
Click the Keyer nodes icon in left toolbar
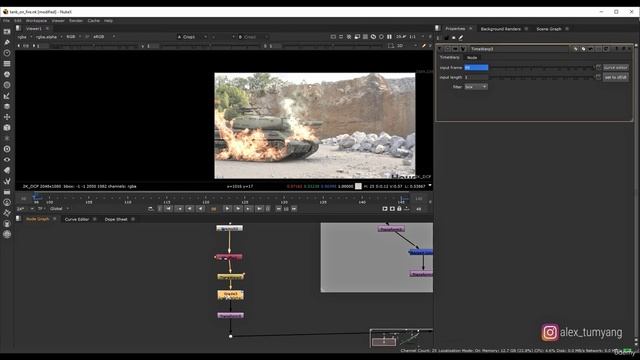7,96
